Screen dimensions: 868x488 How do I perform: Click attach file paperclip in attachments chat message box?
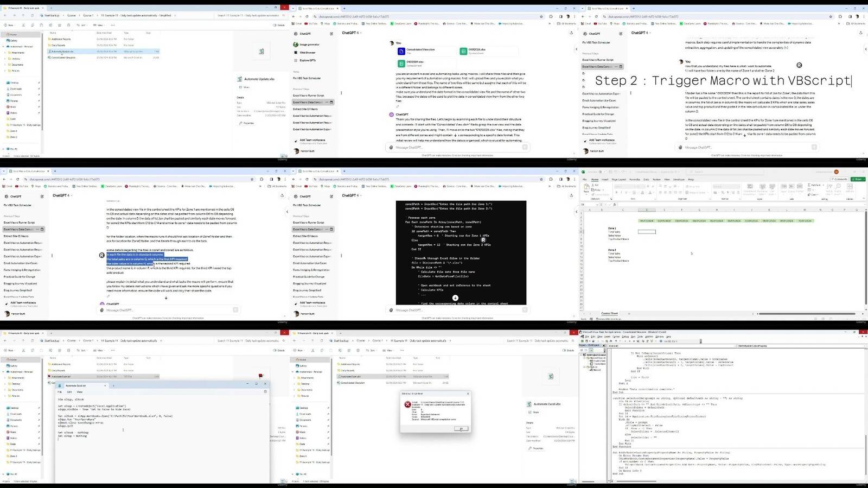(x=392, y=147)
